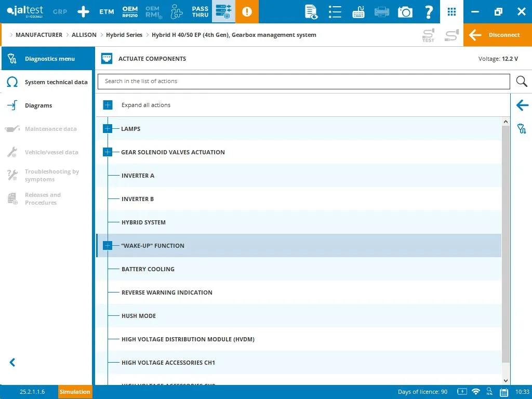Screen dimensions: 532x399
Task: Expand the "WAKE-UP" FUNCTION group
Action: click(108, 246)
